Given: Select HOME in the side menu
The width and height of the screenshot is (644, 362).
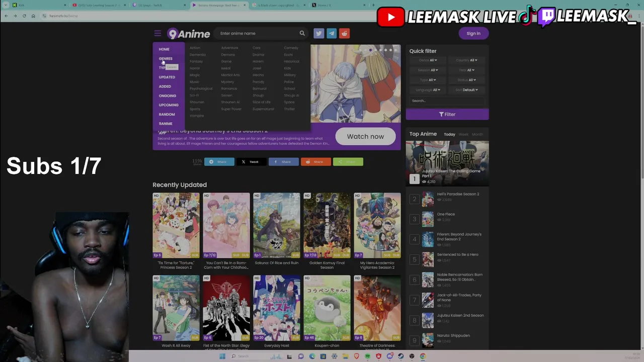Looking at the screenshot, I should tap(164, 49).
